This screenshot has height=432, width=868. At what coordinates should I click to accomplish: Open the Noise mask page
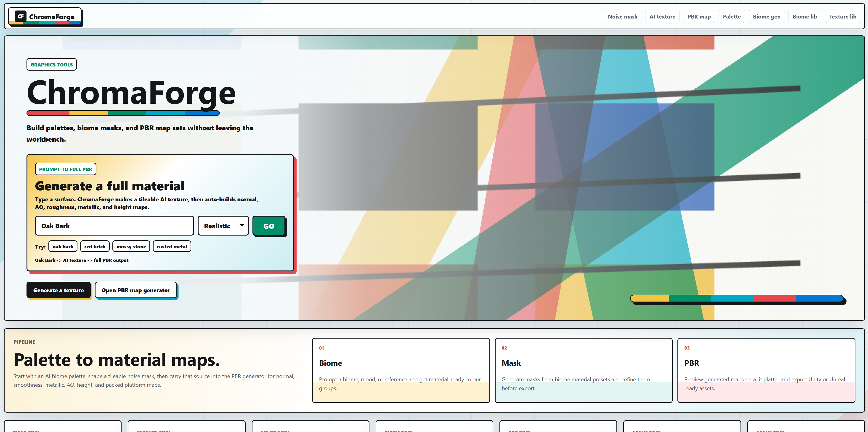coord(622,16)
